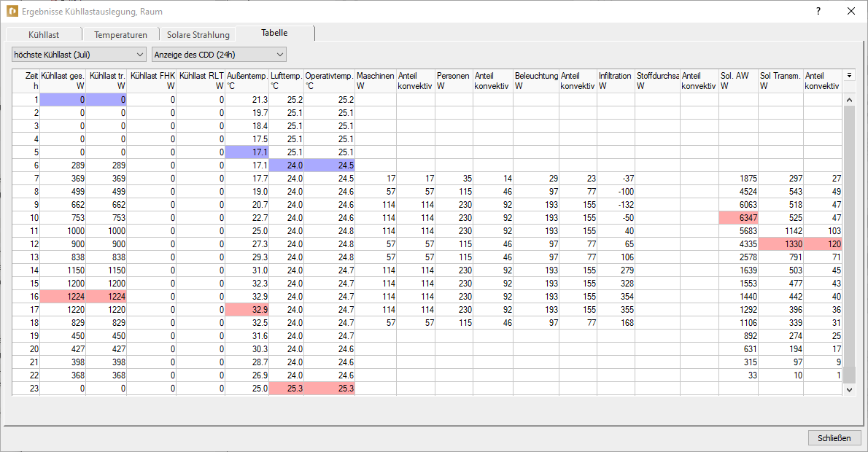Open column chooser icon at table corner
868x452 pixels.
pos(849,74)
